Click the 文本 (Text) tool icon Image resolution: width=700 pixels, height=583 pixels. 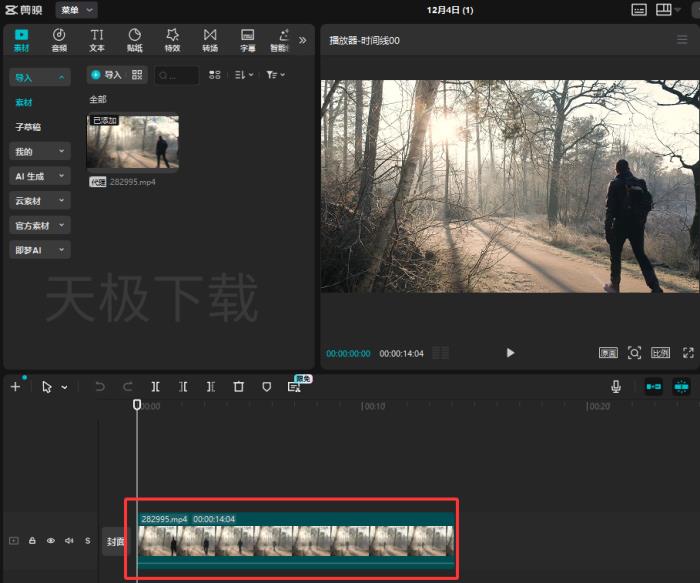(97, 40)
